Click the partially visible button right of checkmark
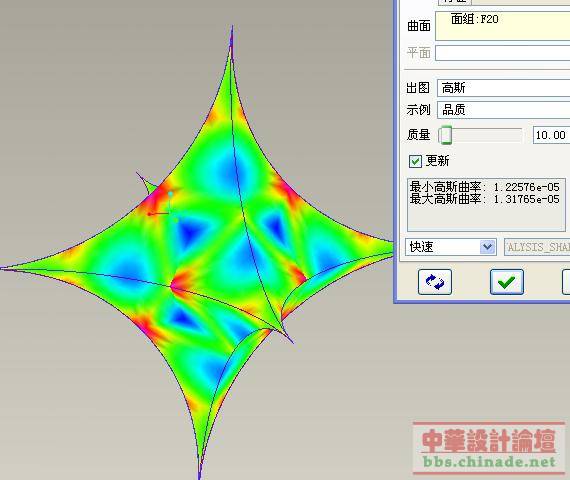 566,282
